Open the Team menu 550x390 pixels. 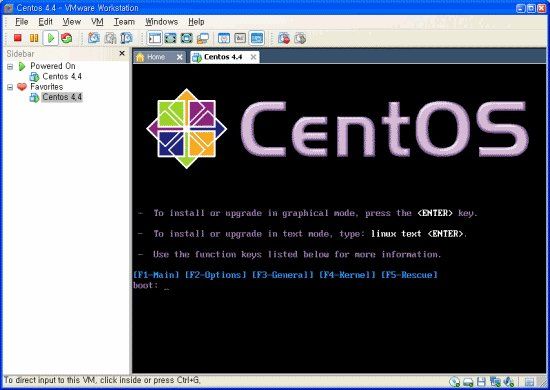(x=124, y=22)
